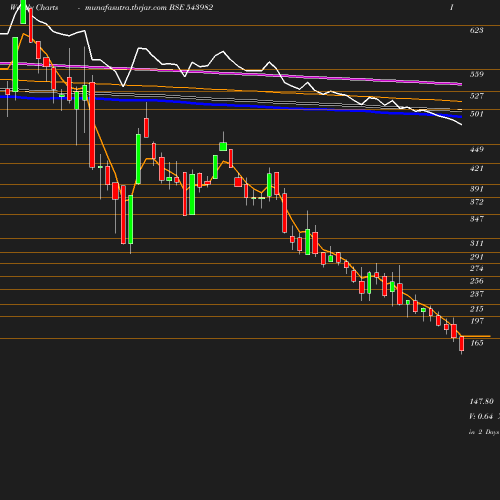
Task: Click the 197 price level label
Action: click(476, 321)
